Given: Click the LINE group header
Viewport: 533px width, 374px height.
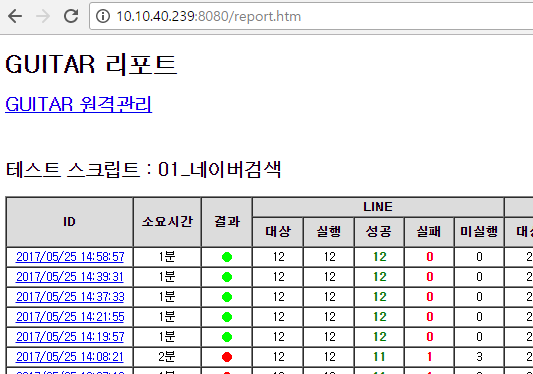Looking at the screenshot, I should pos(378,207).
